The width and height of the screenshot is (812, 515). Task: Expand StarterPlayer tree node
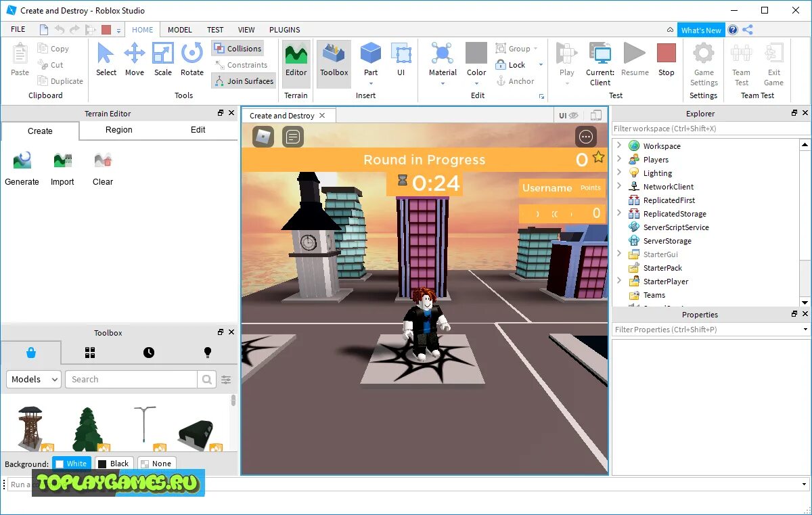[619, 281]
